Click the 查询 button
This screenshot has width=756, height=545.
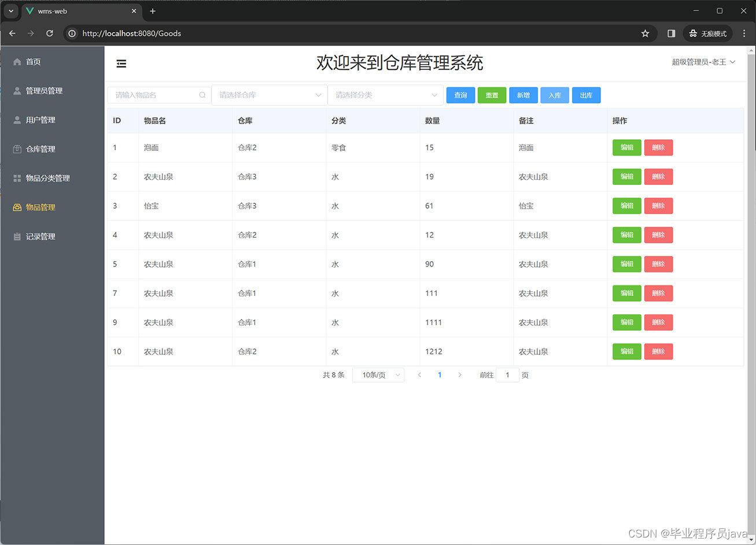(x=460, y=95)
